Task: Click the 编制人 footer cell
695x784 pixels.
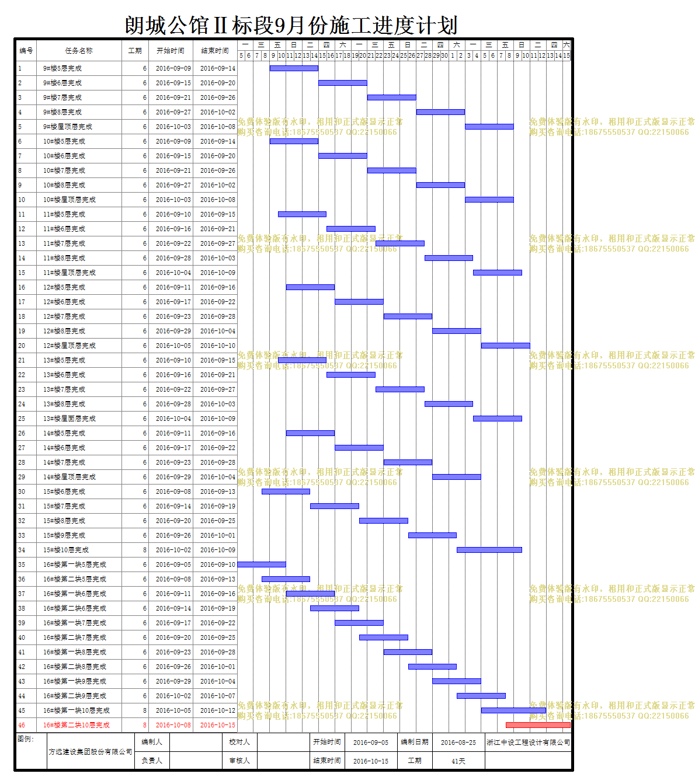Action: pyautogui.click(x=152, y=742)
